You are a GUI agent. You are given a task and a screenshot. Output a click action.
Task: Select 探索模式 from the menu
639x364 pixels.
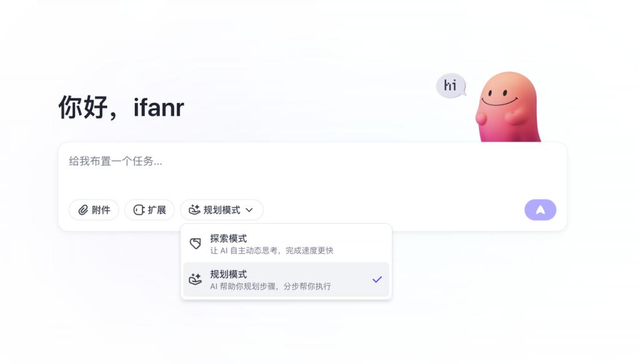pyautogui.click(x=286, y=244)
